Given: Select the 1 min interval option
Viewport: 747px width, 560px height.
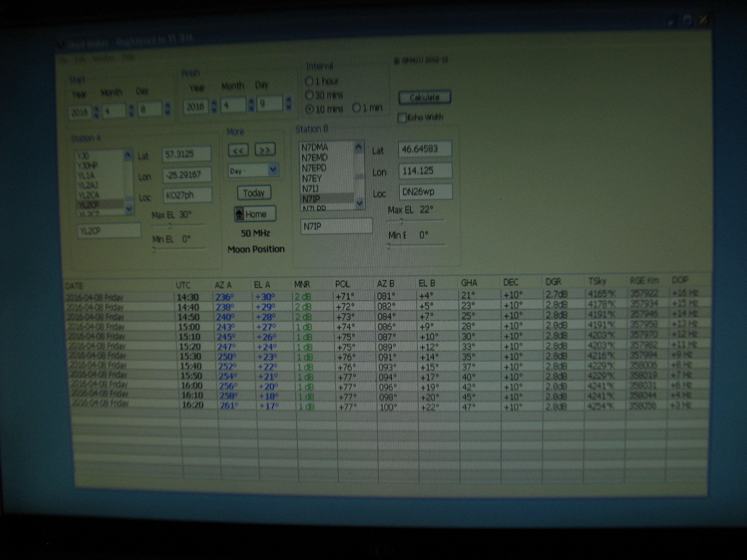Looking at the screenshot, I should tap(356, 108).
